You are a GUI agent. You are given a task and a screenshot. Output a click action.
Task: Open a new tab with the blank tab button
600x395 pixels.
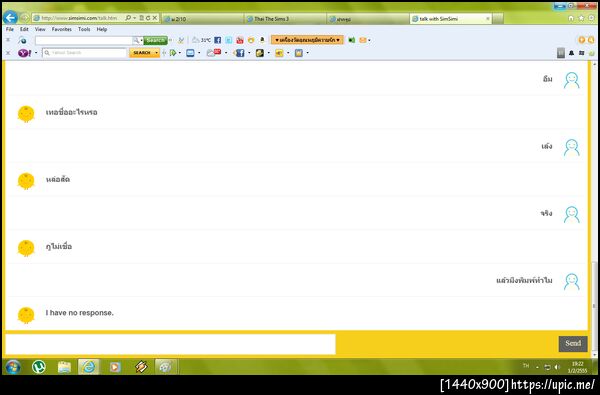point(497,18)
